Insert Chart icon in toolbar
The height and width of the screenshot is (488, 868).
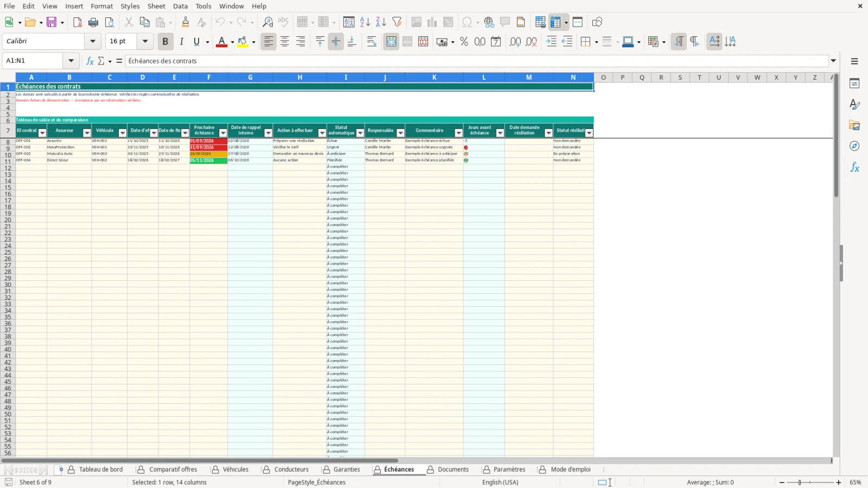[432, 22]
